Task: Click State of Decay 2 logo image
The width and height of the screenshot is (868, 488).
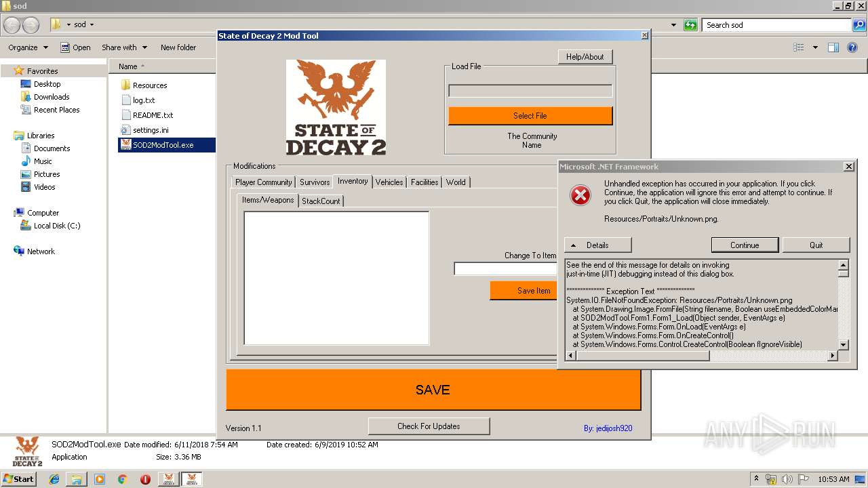Action: tap(336, 108)
